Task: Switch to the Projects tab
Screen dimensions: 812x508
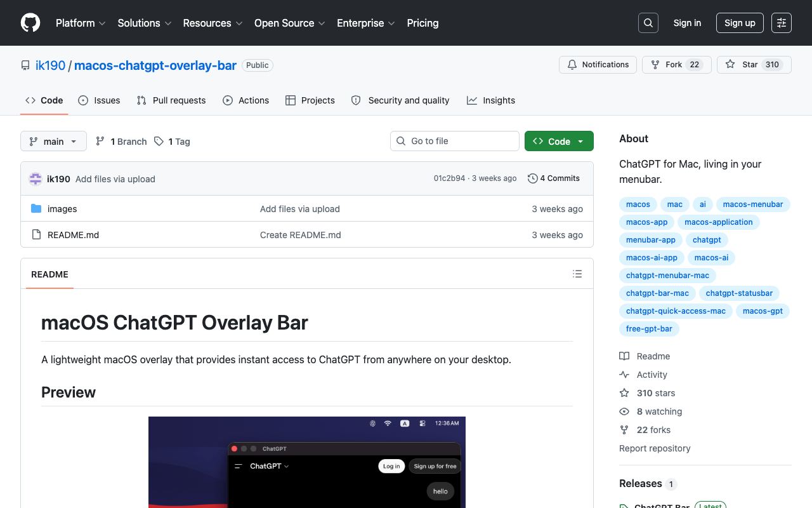Action: [x=310, y=100]
